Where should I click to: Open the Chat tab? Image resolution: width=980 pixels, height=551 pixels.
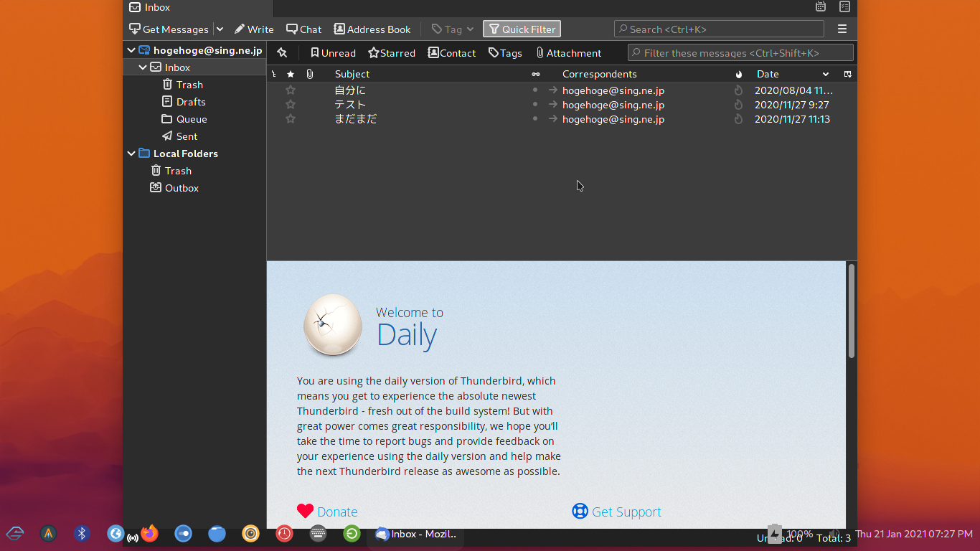[x=304, y=29]
